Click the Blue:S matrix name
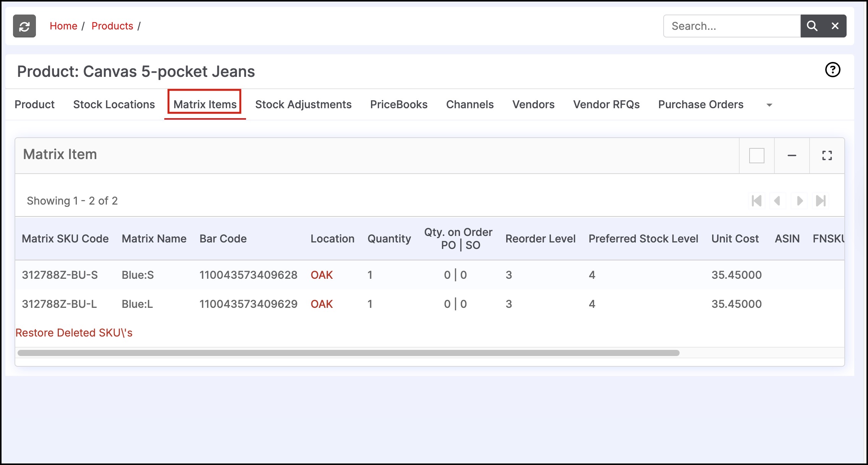 (x=138, y=275)
